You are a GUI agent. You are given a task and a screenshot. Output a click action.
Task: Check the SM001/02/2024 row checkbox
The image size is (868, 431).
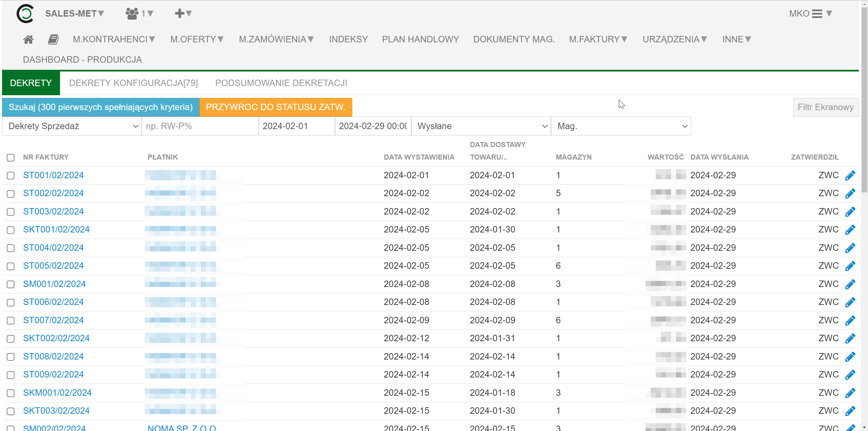tap(11, 284)
